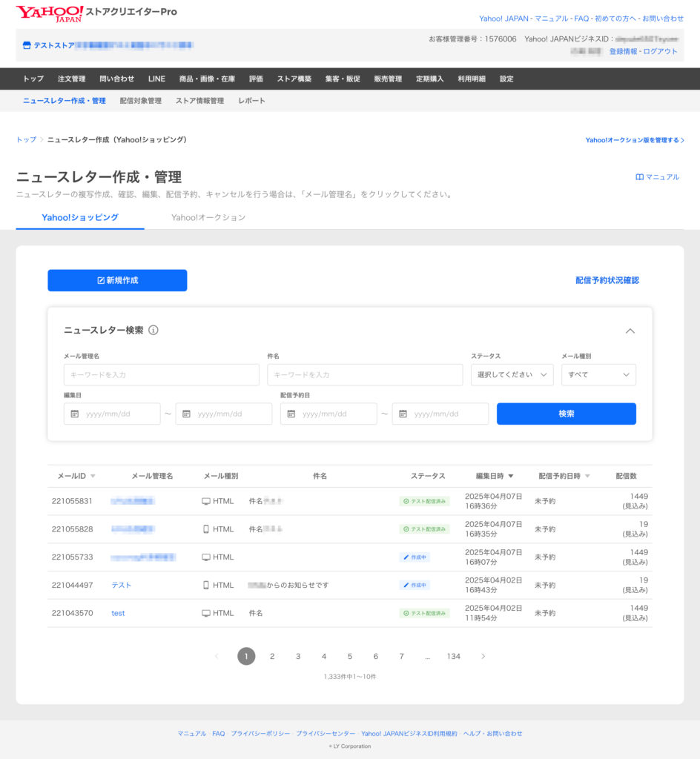Click the store icon beside テストストア
Image resolution: width=700 pixels, height=759 pixels.
point(27,45)
